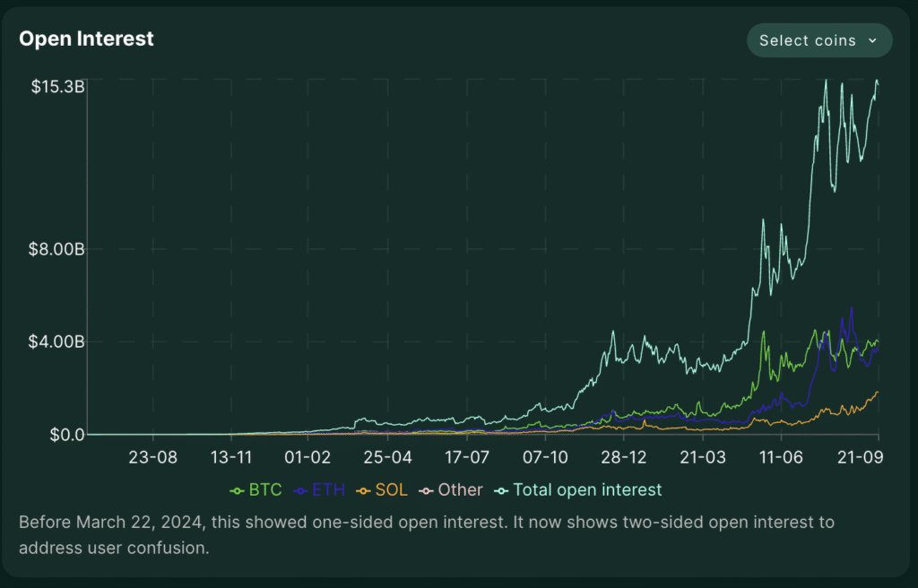Click the $4.00B y-axis label
This screenshot has height=588, width=918.
(x=57, y=342)
